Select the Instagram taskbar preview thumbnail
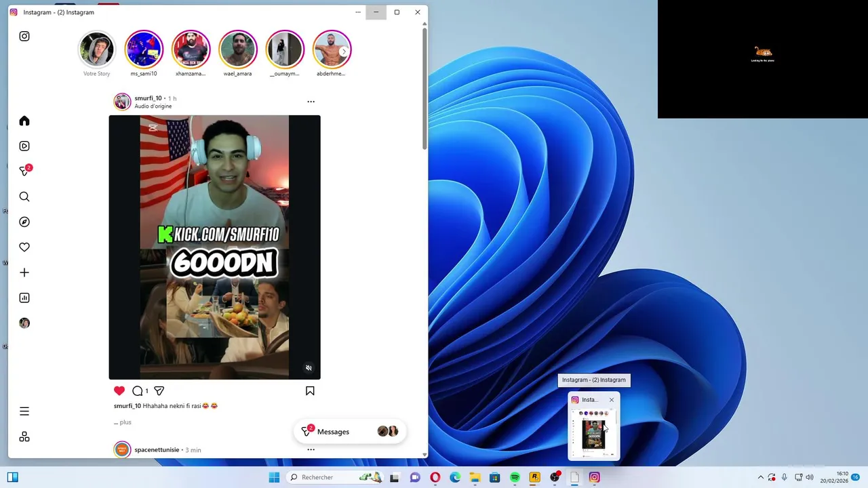This screenshot has height=488, width=868. (x=594, y=433)
